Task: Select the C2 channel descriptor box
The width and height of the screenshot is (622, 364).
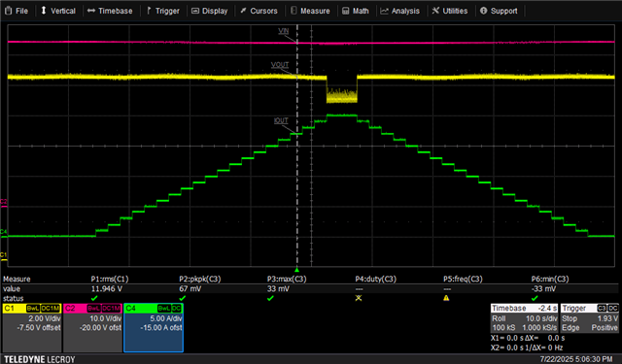Action: [x=93, y=327]
